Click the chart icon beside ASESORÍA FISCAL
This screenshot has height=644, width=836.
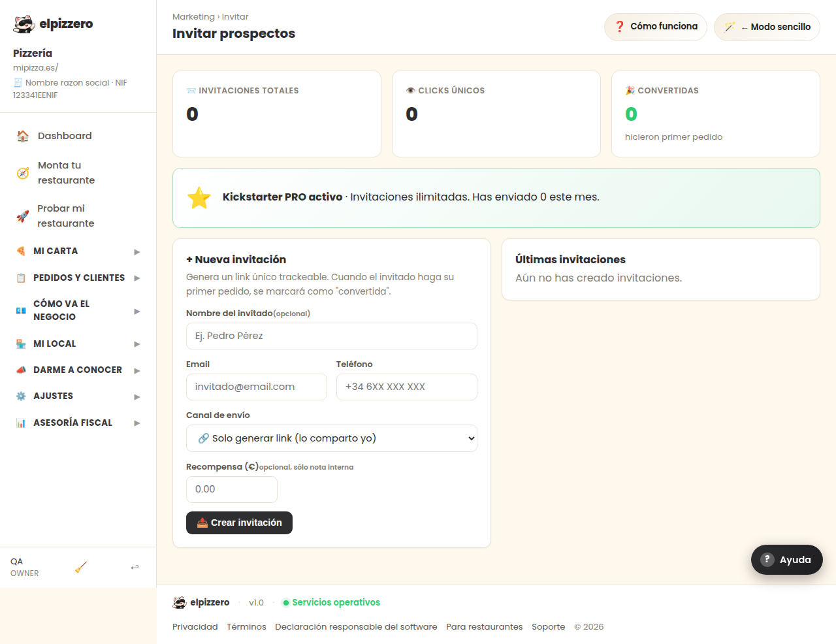tap(21, 423)
